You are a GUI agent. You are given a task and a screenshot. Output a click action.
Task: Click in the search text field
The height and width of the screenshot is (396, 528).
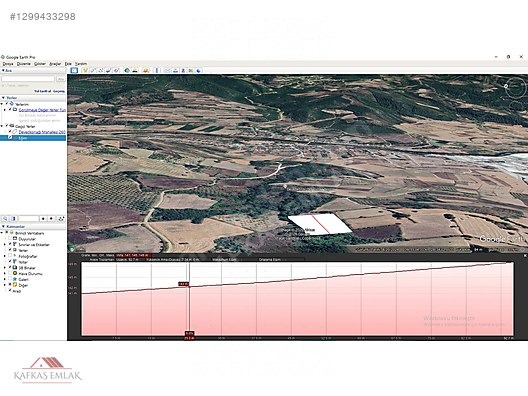[x=28, y=79]
